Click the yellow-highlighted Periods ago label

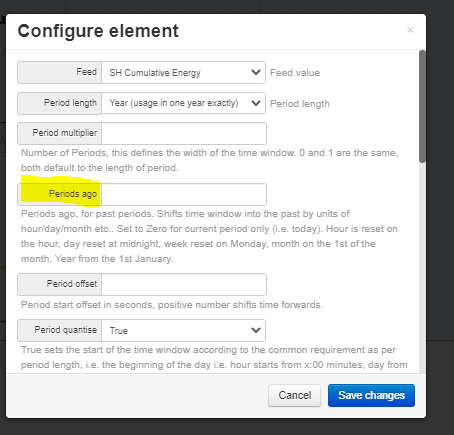pyautogui.click(x=60, y=194)
